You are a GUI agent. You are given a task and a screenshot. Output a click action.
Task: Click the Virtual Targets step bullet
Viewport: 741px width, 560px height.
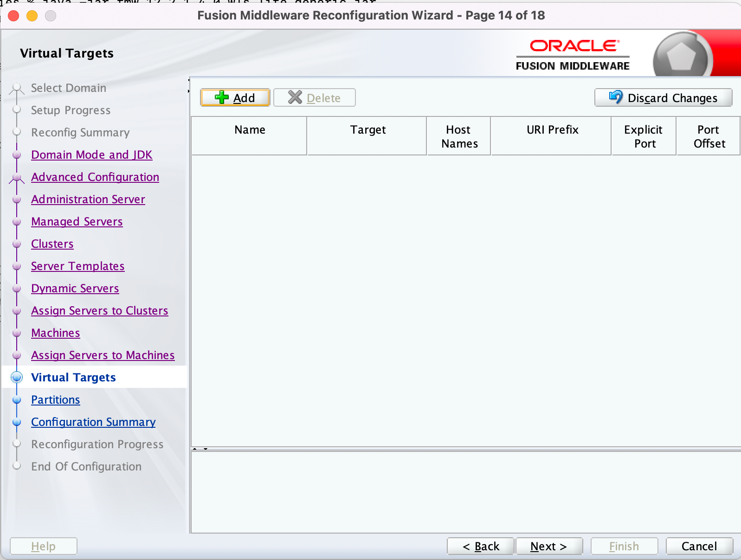click(17, 377)
